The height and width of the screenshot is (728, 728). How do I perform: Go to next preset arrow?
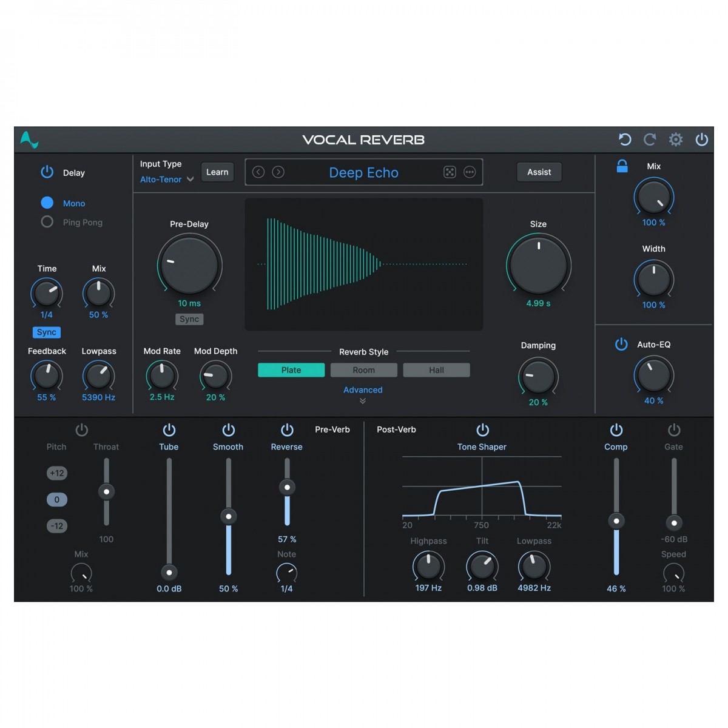coord(278,172)
